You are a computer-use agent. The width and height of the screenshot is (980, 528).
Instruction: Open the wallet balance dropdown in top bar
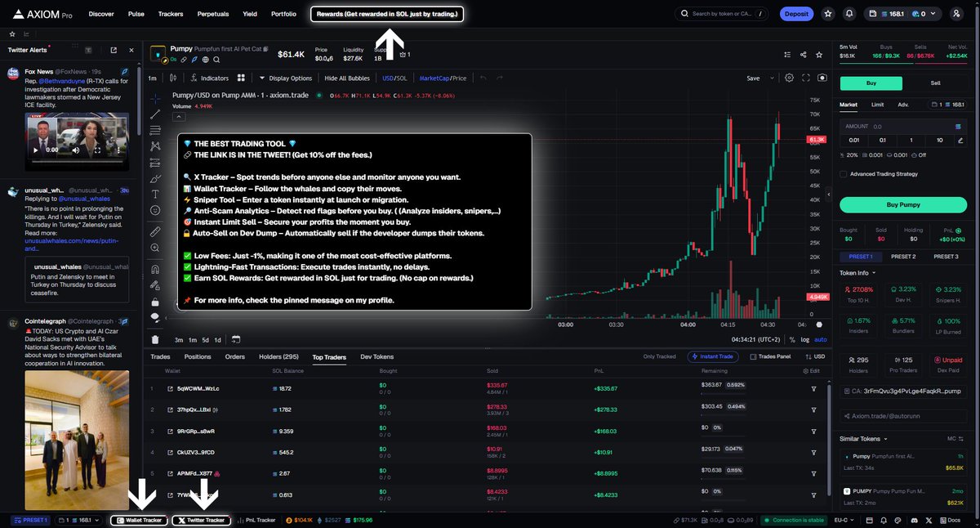(905, 14)
